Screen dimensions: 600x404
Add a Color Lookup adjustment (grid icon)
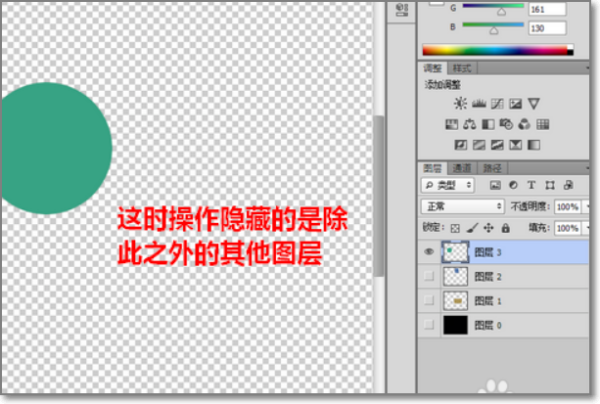[x=543, y=124]
